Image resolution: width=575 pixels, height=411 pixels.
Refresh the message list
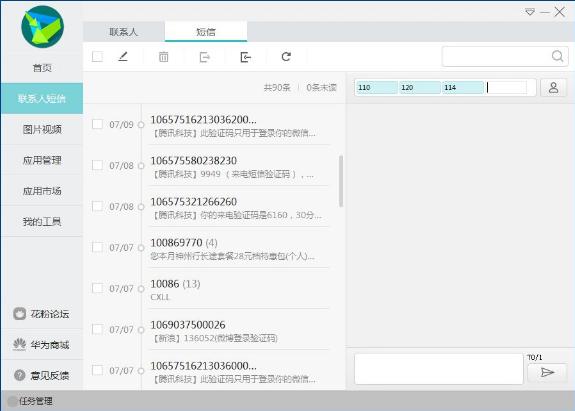coord(286,56)
